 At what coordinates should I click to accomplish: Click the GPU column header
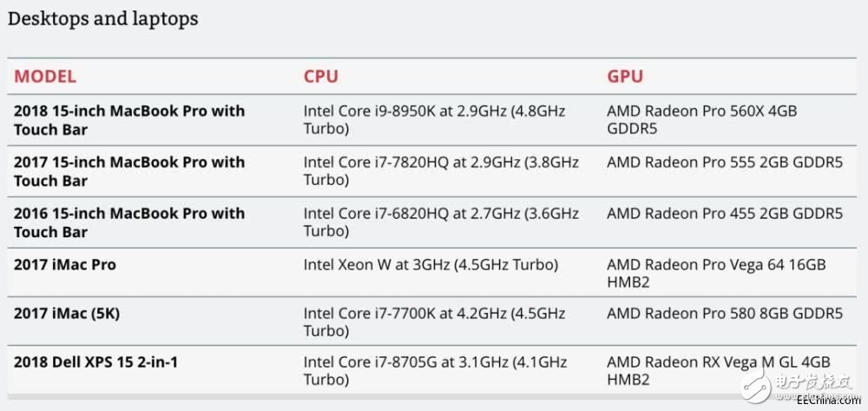[x=625, y=76]
